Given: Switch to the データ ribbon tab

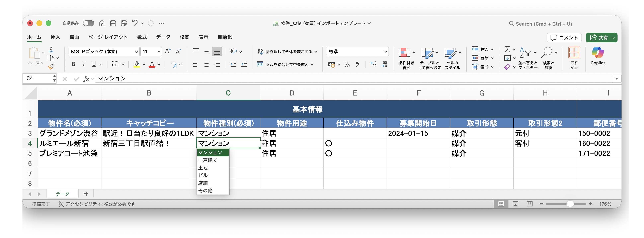Looking at the screenshot, I should click(163, 37).
